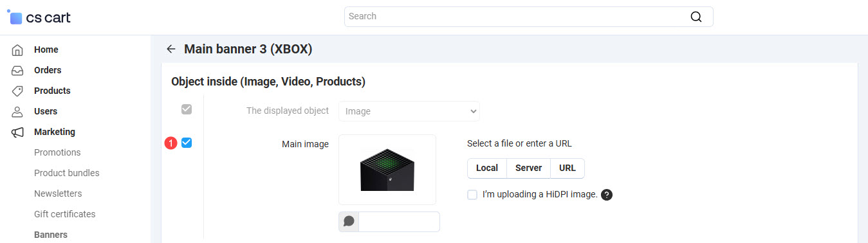The width and height of the screenshot is (868, 243).
Task: Open Orders in the sidebar
Action: pos(48,70)
